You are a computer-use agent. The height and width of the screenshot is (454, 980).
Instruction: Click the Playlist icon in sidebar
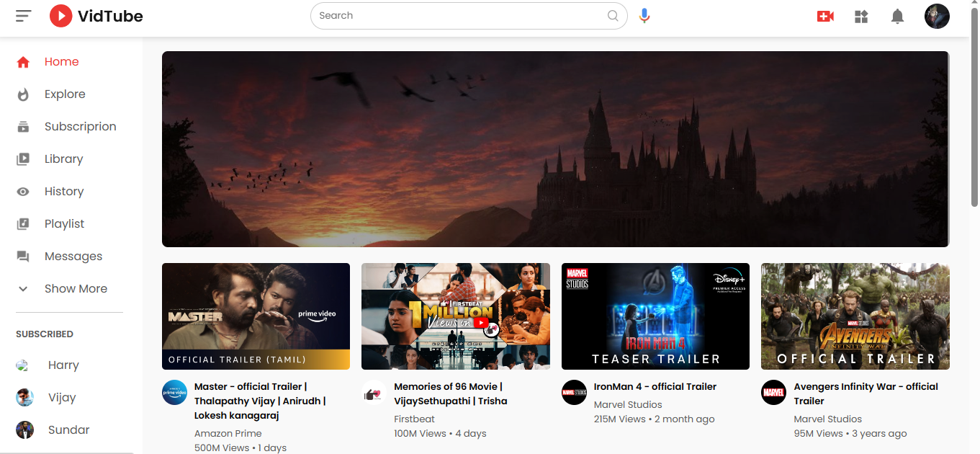[23, 224]
